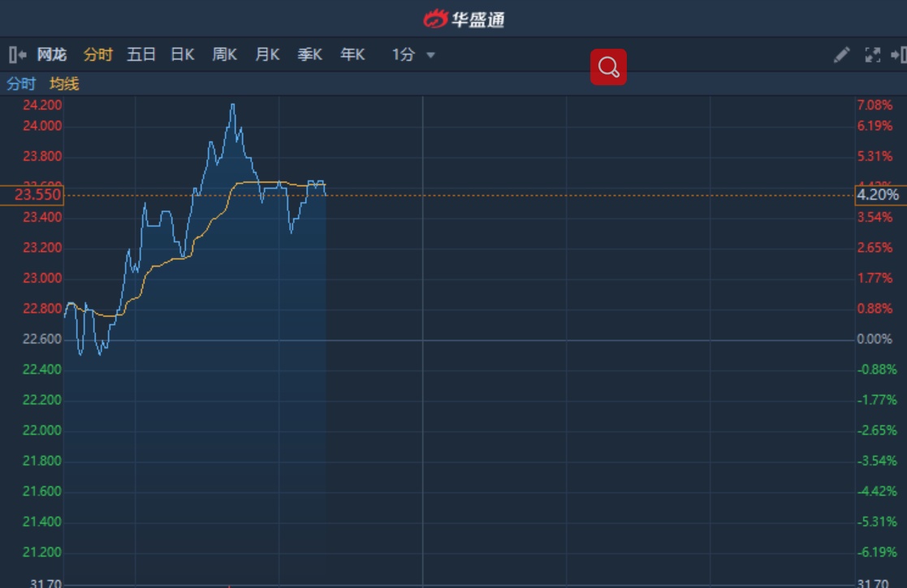907x588 pixels.
Task: Switch to 五日 five-day view
Action: (141, 55)
